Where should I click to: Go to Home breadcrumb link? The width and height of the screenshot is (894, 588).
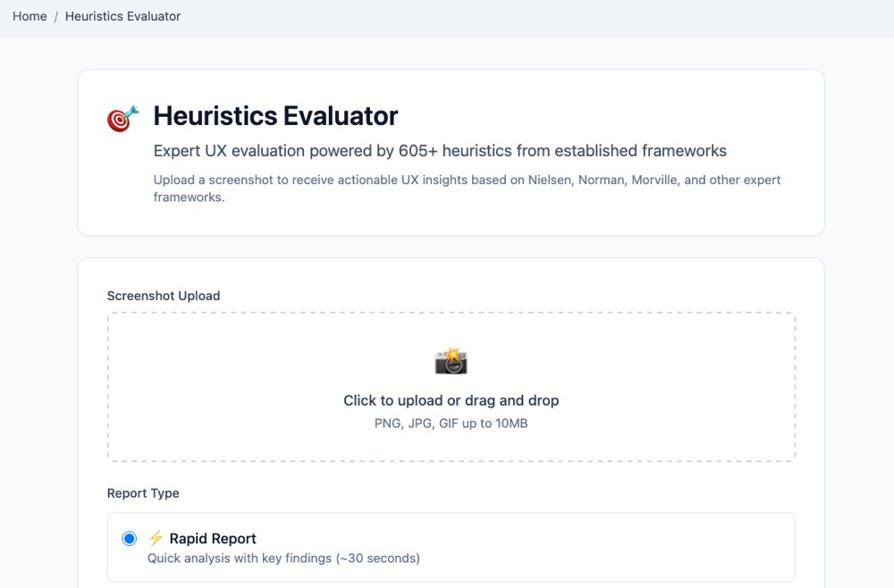click(x=30, y=16)
